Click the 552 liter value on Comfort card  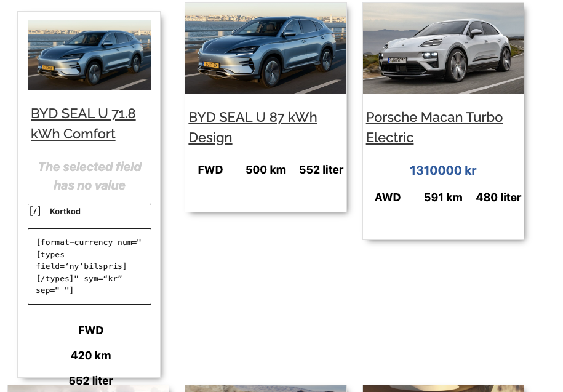tap(91, 380)
